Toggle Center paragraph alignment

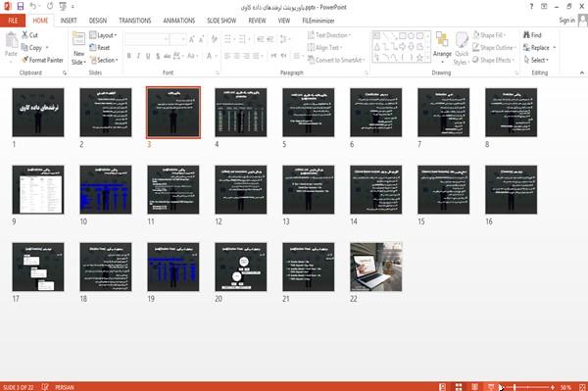pyautogui.click(x=236, y=56)
